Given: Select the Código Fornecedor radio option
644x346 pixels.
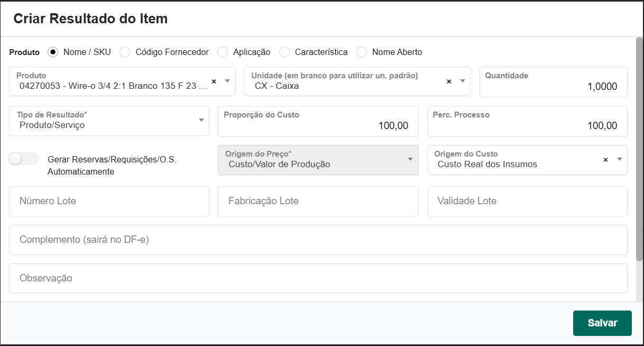Looking at the screenshot, I should coord(125,52).
